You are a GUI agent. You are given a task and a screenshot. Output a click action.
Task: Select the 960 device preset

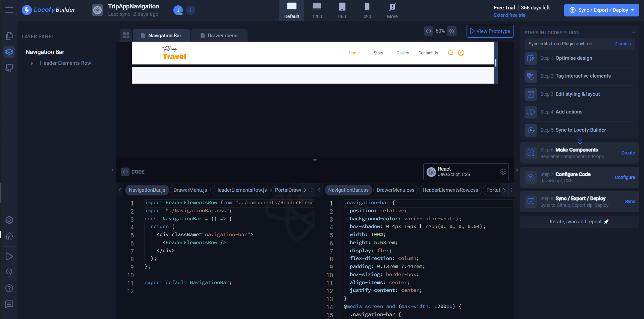342,10
